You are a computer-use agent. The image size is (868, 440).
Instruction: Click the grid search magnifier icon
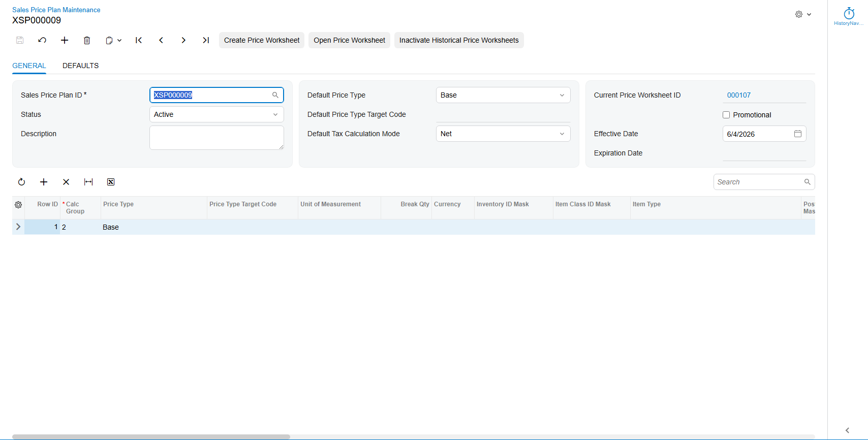point(807,182)
